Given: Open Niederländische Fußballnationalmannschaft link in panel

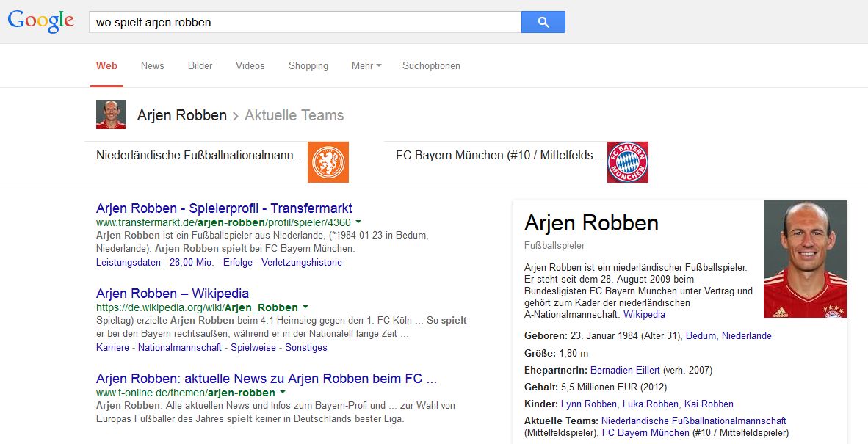Looking at the screenshot, I should 694,421.
